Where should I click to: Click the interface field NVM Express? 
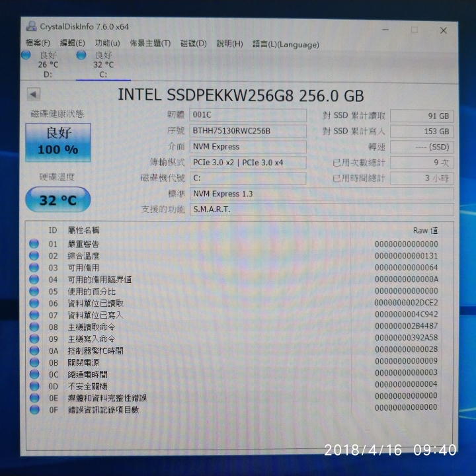pos(248,147)
